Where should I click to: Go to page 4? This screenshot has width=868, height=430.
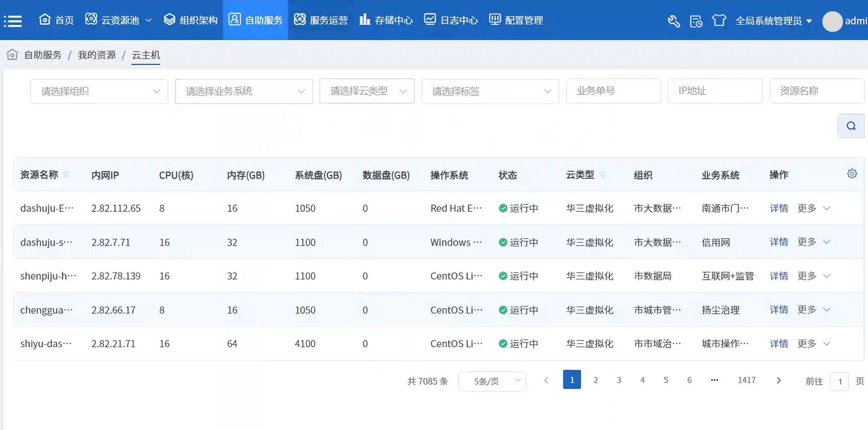(642, 380)
